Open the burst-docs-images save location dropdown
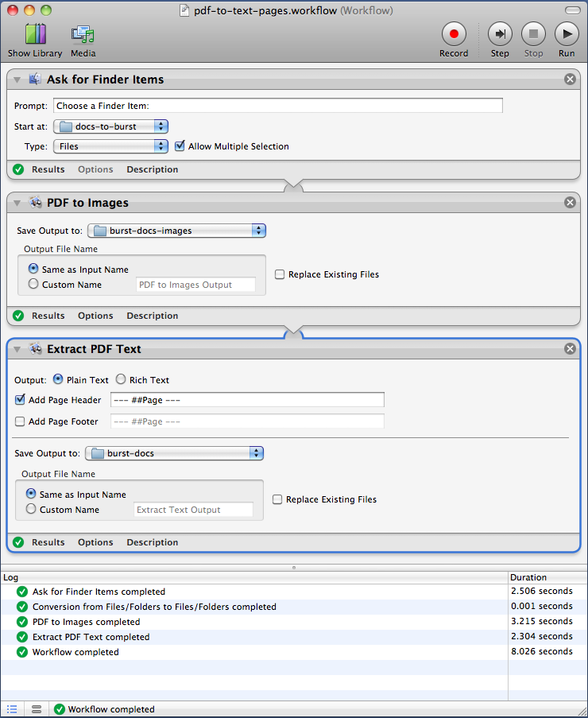This screenshot has height=718, width=588. [176, 231]
